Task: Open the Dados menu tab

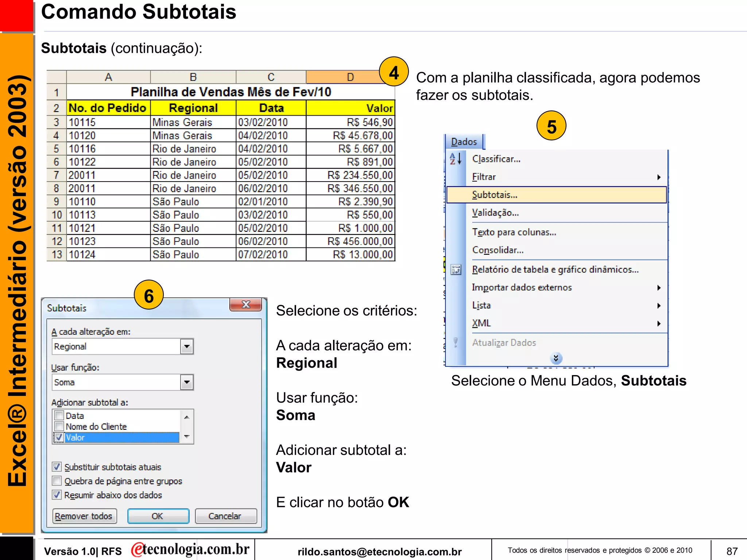Action: [464, 142]
